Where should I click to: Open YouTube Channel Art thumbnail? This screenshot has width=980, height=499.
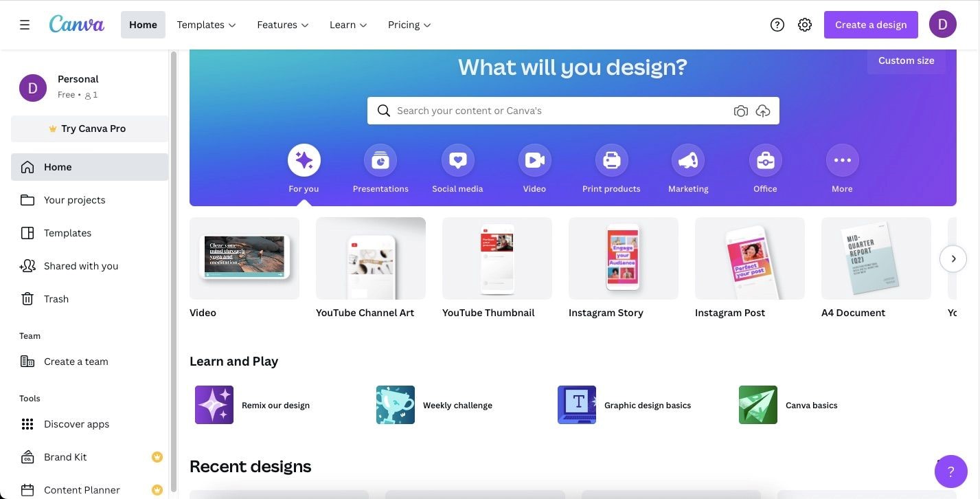click(x=371, y=258)
